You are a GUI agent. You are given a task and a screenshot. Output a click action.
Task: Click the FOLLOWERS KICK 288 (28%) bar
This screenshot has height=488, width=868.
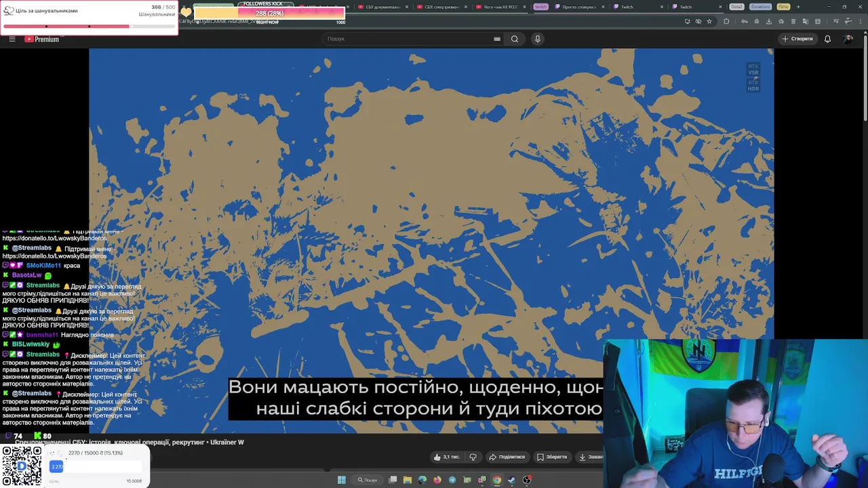(x=270, y=14)
